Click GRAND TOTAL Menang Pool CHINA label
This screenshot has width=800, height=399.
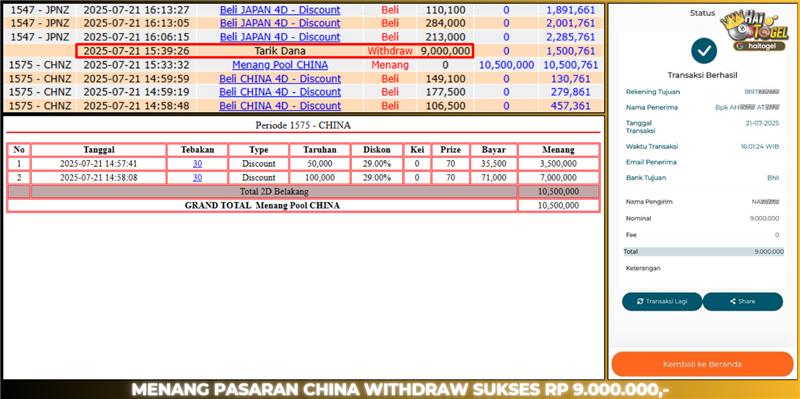[262, 205]
